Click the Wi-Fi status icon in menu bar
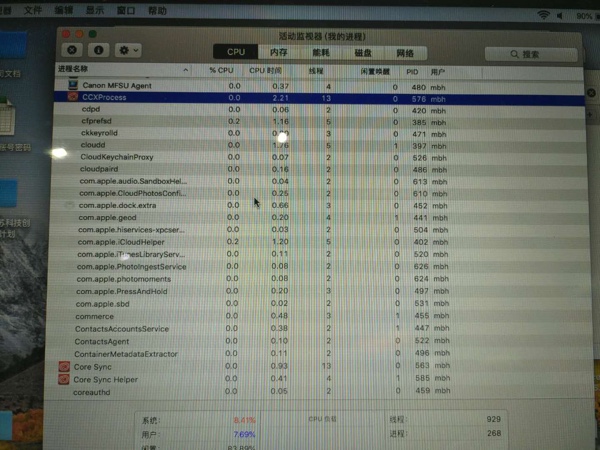The height and width of the screenshot is (450, 600). pos(543,15)
